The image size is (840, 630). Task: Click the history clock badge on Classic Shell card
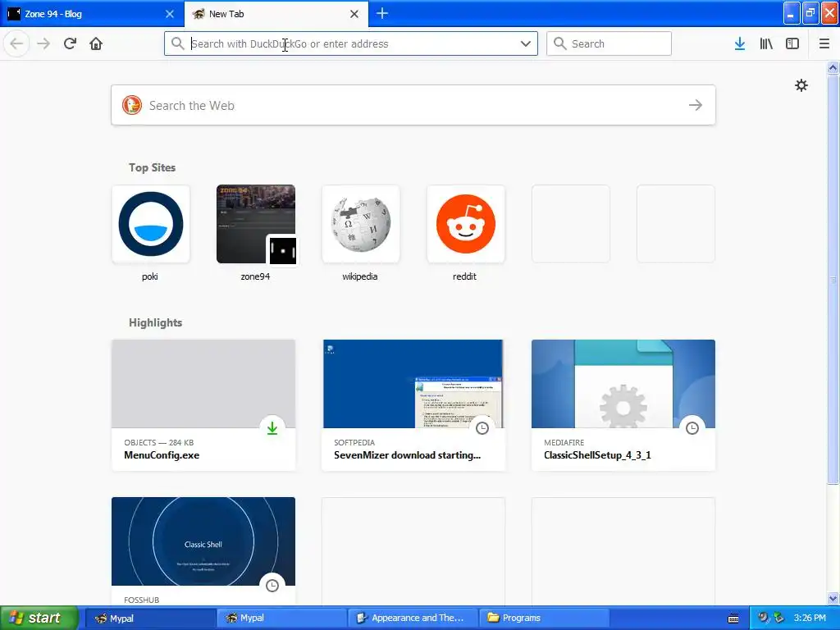tap(272, 586)
